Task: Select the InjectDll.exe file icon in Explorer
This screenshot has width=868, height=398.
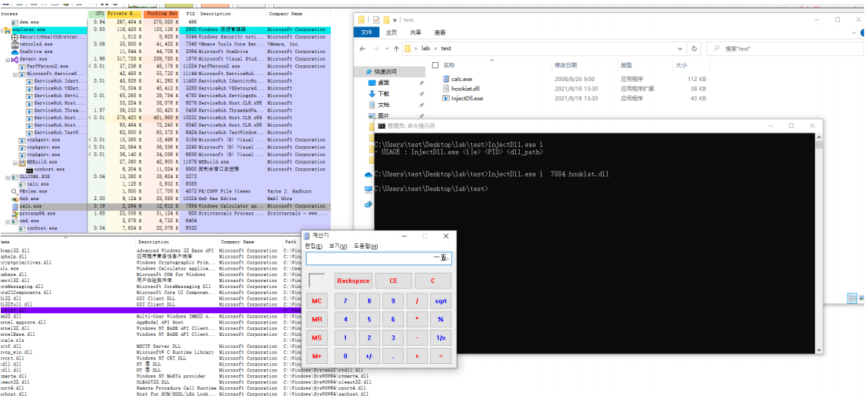Action: 446,99
